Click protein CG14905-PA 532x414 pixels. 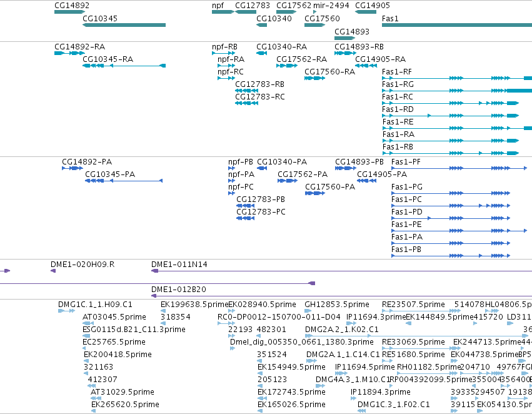click(382, 174)
